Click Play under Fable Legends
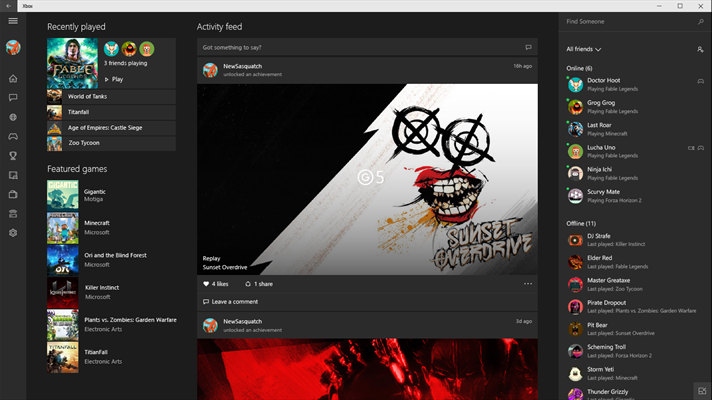712x400 pixels. coord(114,79)
